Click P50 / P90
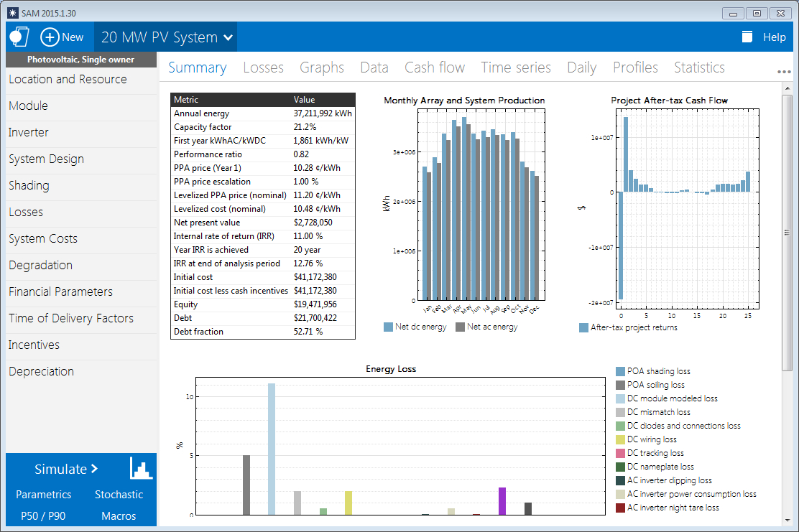Image resolution: width=799 pixels, height=532 pixels. (x=44, y=515)
